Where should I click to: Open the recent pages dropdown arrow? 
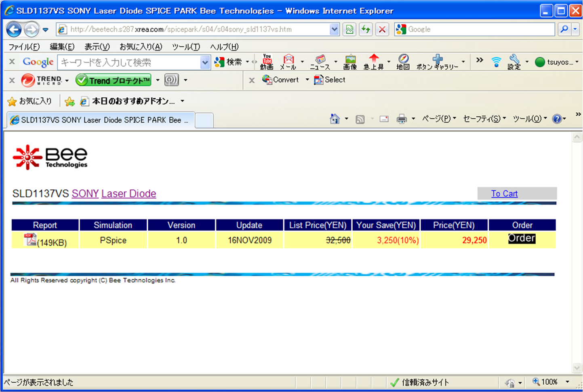coord(45,30)
